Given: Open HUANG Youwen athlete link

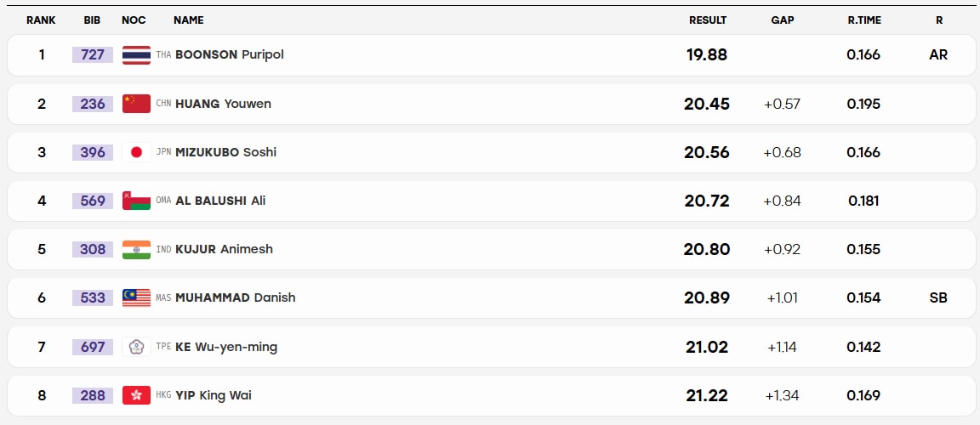Looking at the screenshot, I should pos(223,104).
